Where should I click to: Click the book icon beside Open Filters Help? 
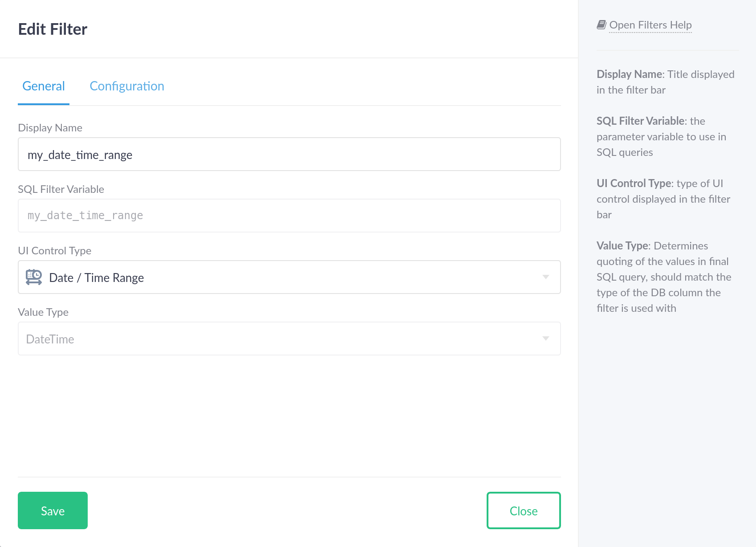point(602,24)
